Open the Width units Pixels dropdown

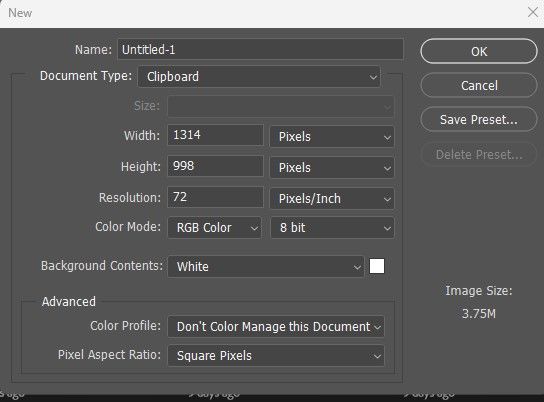332,137
